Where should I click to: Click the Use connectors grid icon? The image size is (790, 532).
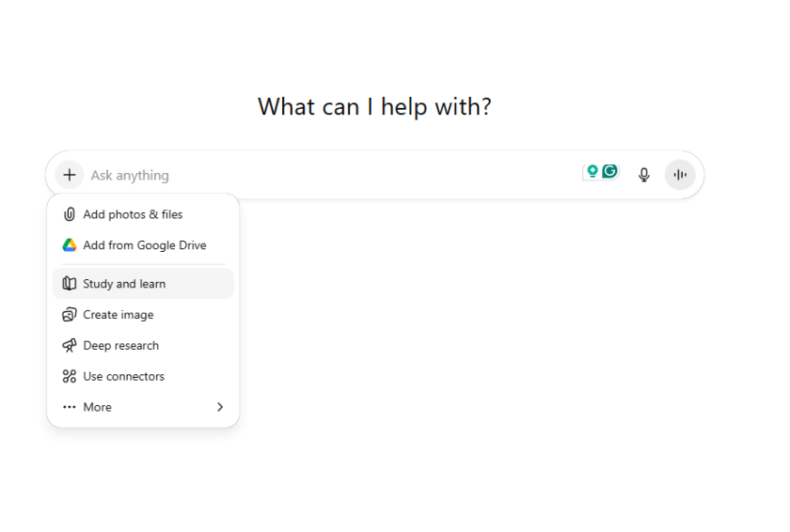[69, 377]
